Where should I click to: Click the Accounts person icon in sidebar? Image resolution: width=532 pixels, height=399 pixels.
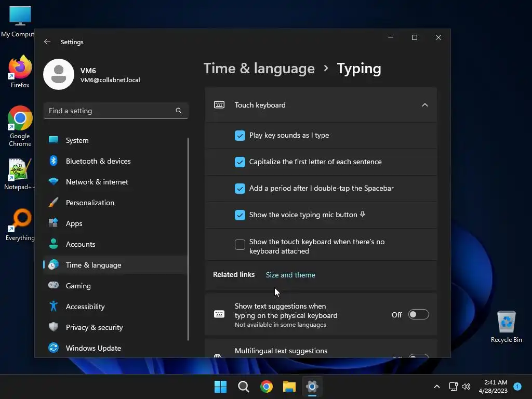pyautogui.click(x=54, y=244)
